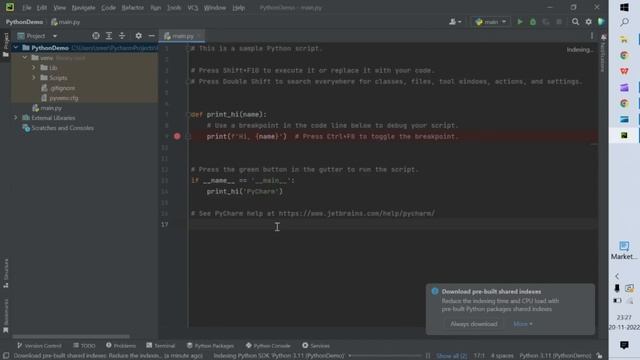
Task: Open the Refactor menu
Action: point(133,8)
